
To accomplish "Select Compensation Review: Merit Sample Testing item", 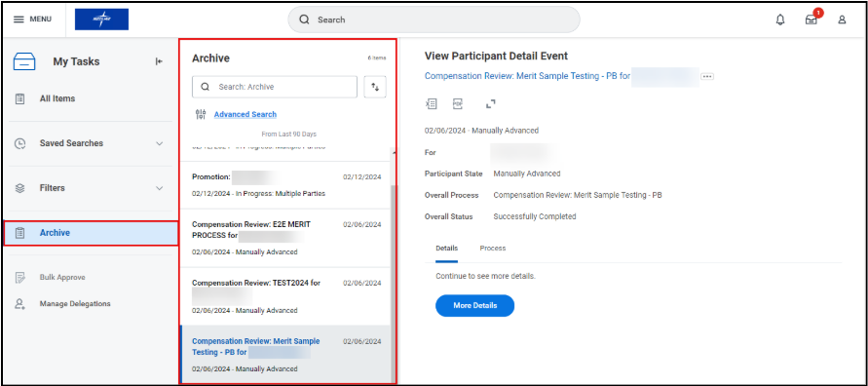I will tap(285, 355).
